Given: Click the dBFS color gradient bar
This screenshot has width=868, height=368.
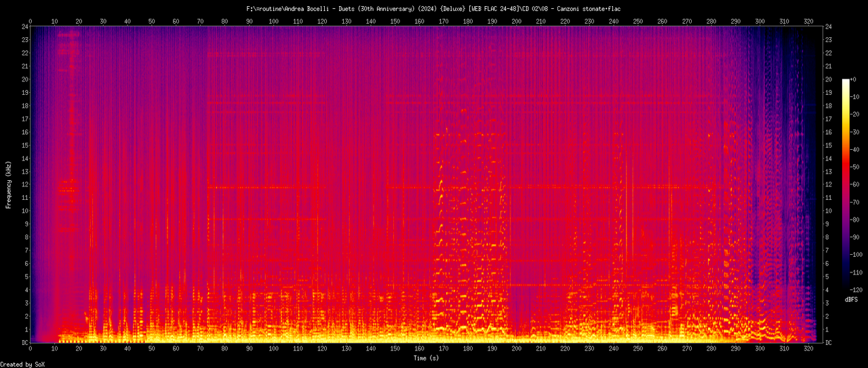Looking at the screenshot, I should [845, 185].
